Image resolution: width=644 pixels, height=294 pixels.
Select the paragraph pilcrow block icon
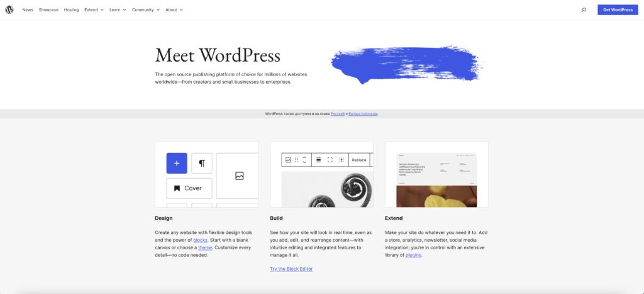202,163
